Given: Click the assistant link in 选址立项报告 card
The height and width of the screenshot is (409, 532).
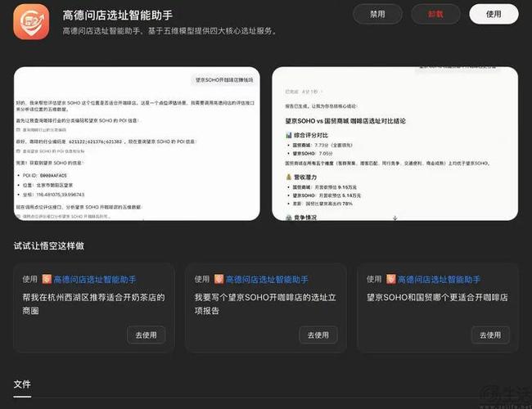Looking at the screenshot, I should [x=267, y=280].
